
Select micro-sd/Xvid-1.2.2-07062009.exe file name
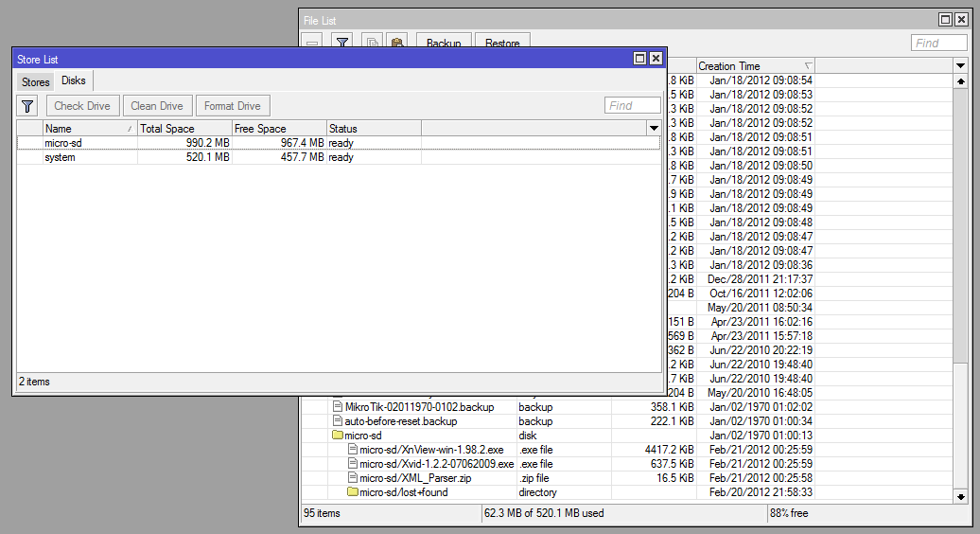(x=436, y=463)
